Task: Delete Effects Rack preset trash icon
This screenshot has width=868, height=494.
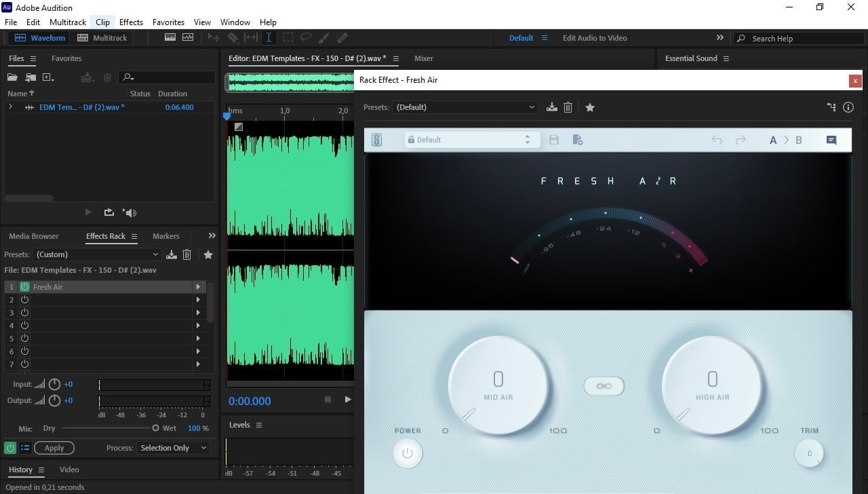Action: pyautogui.click(x=187, y=254)
